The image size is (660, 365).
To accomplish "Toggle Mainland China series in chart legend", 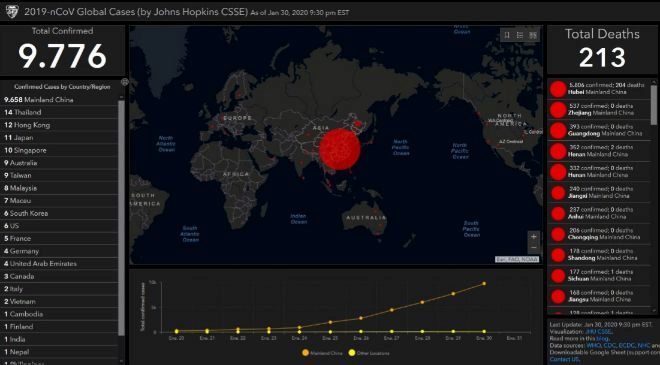I will pos(322,353).
